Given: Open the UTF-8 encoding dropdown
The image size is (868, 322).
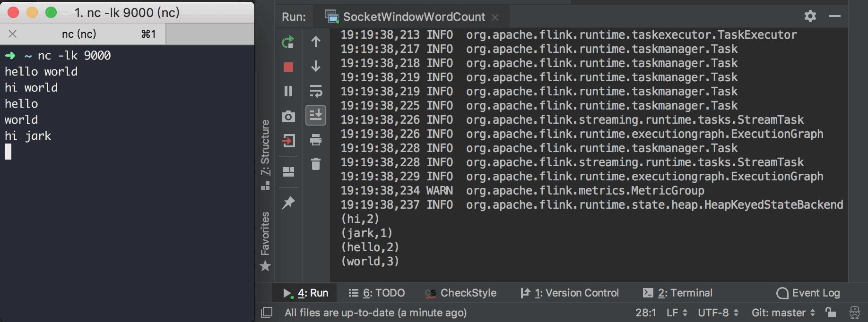Looking at the screenshot, I should pos(718,313).
